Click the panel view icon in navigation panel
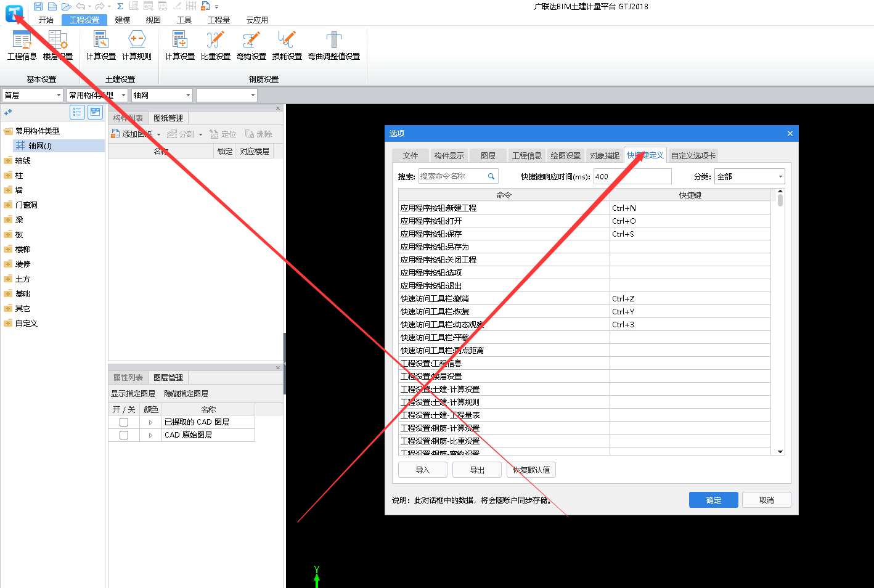 94,112
